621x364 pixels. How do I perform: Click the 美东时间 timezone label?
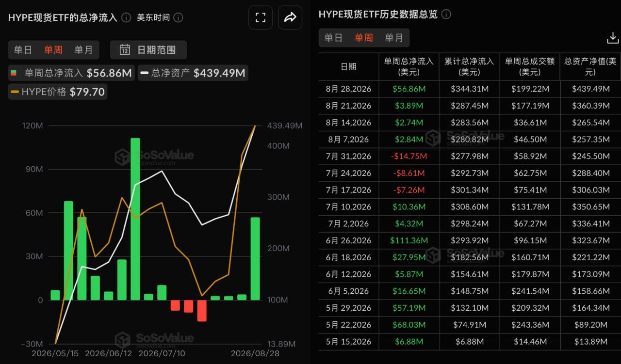[153, 18]
